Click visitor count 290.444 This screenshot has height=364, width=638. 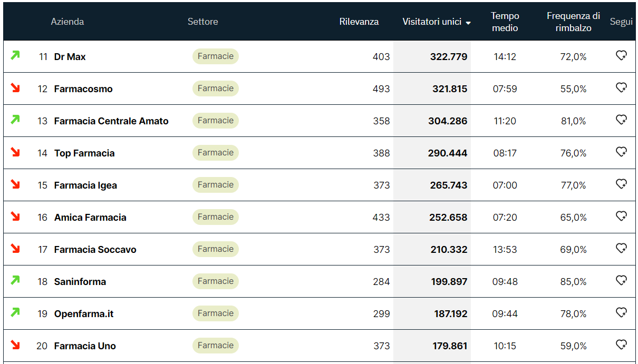coord(448,153)
